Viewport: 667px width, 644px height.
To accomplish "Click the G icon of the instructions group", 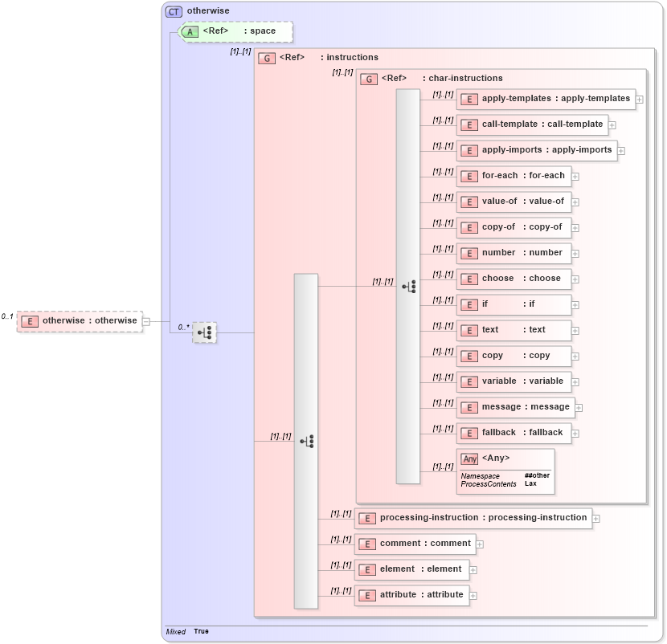I will (266, 57).
